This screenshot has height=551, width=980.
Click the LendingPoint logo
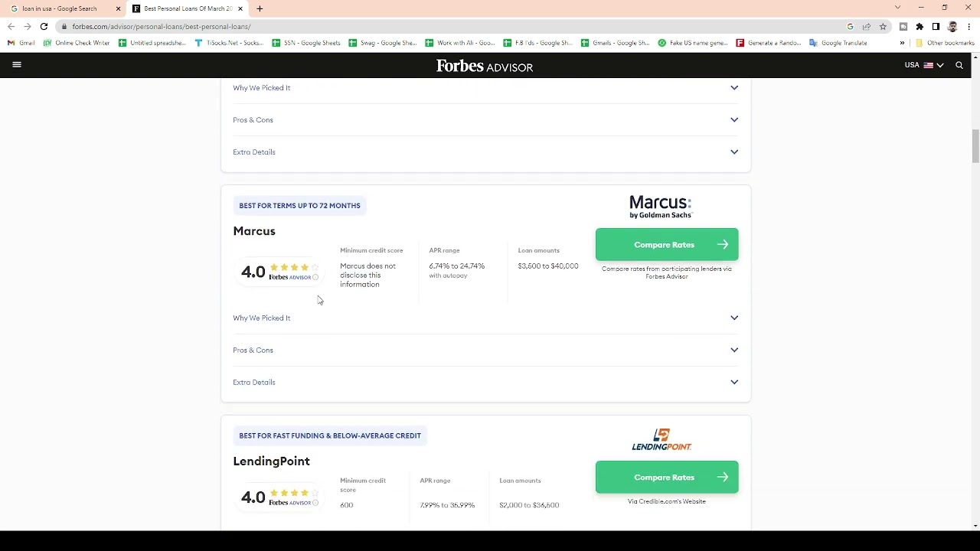[x=661, y=440]
